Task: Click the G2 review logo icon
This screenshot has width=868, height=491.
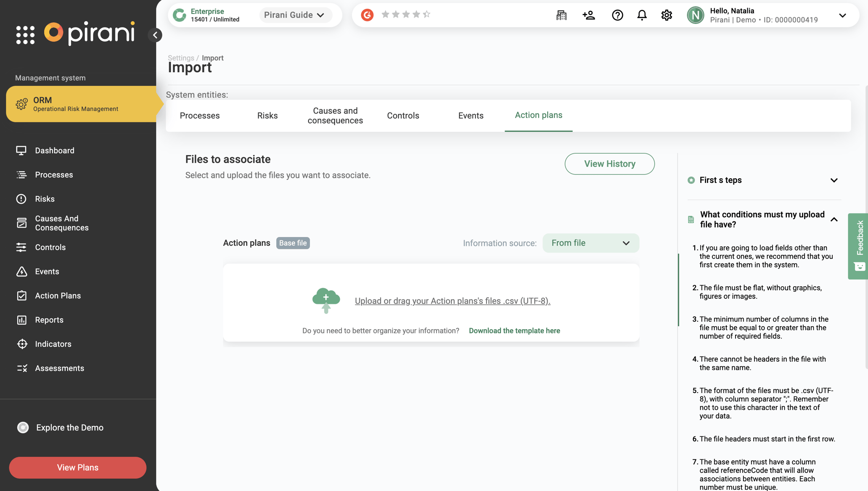Action: [367, 15]
